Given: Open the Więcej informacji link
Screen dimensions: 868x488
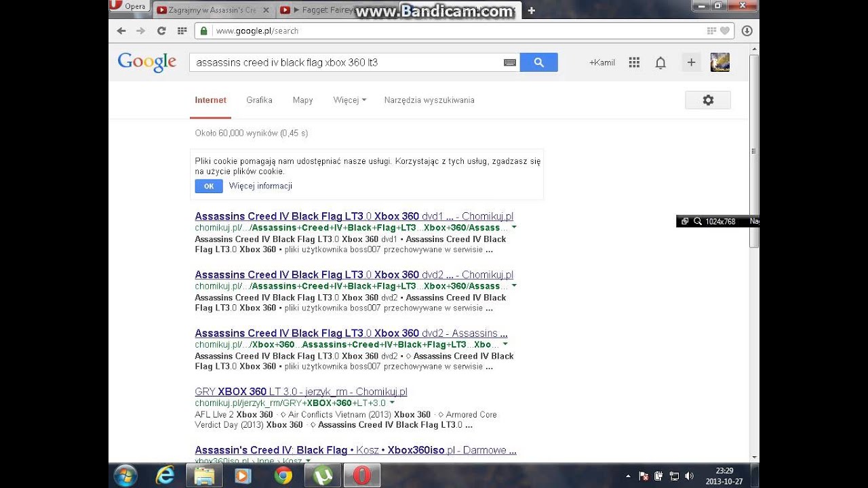Looking at the screenshot, I should click(x=260, y=186).
